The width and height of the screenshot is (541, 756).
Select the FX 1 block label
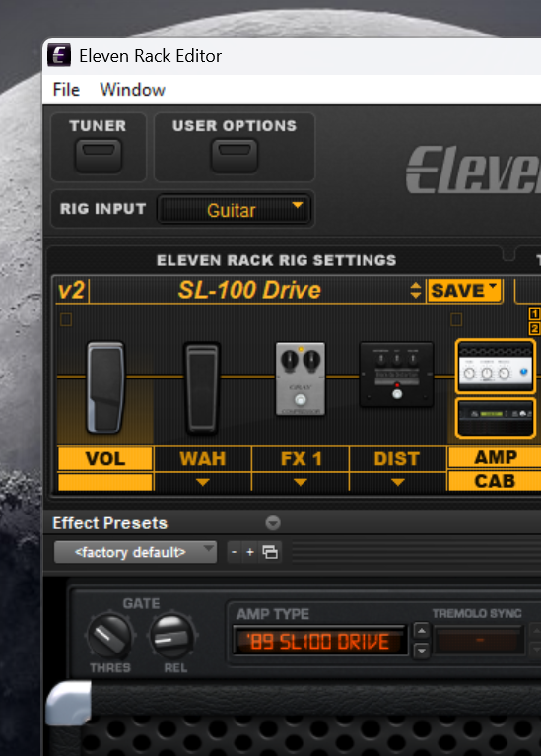[301, 458]
